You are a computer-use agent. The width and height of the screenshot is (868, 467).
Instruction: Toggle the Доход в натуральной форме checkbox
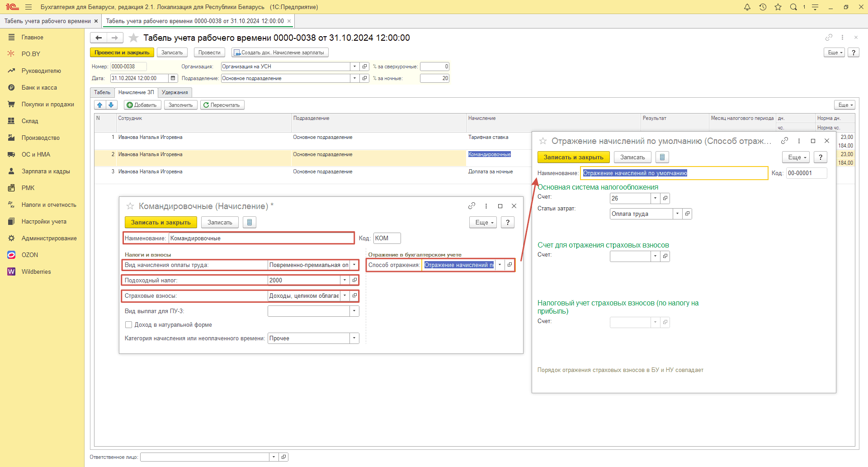tap(129, 324)
